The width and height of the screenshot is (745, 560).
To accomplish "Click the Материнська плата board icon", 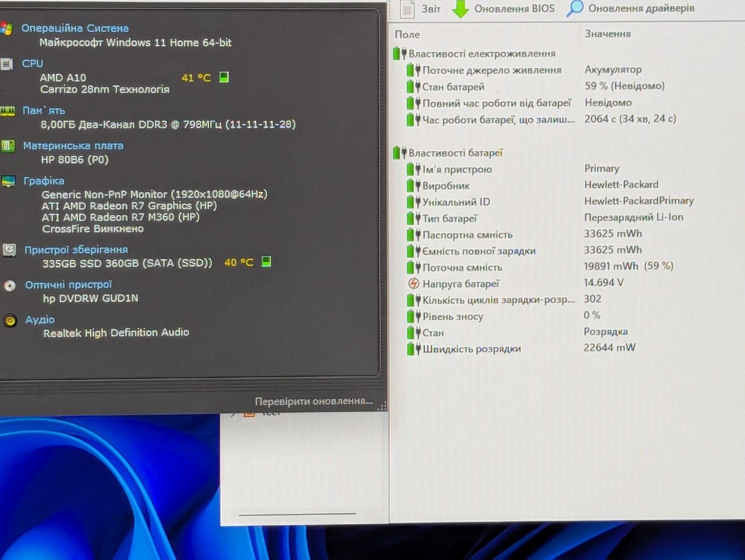I will click(8, 146).
